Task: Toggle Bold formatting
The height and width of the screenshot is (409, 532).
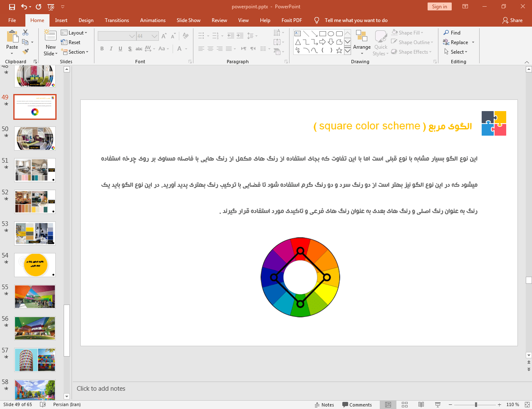Action: (102, 49)
